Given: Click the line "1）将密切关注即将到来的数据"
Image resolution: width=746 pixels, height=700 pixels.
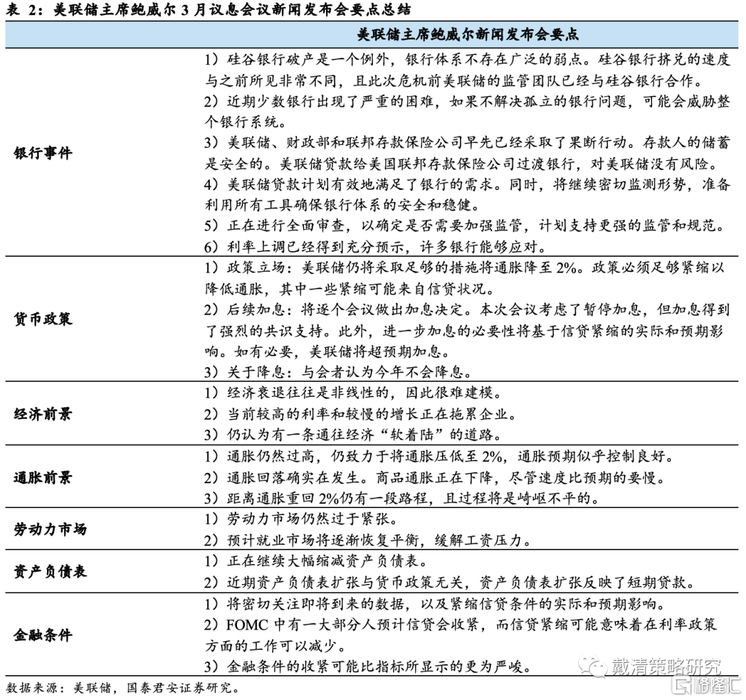Looking at the screenshot, I should click(x=436, y=604).
